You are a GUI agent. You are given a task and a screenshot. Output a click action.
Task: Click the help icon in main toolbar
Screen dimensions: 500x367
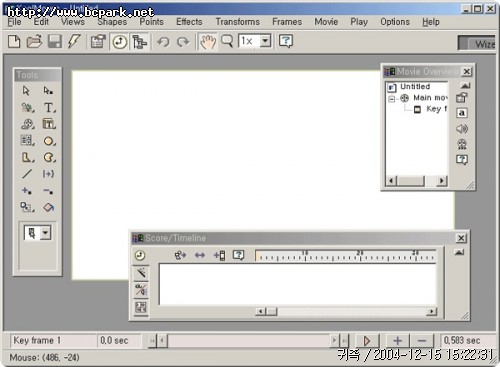coord(286,41)
